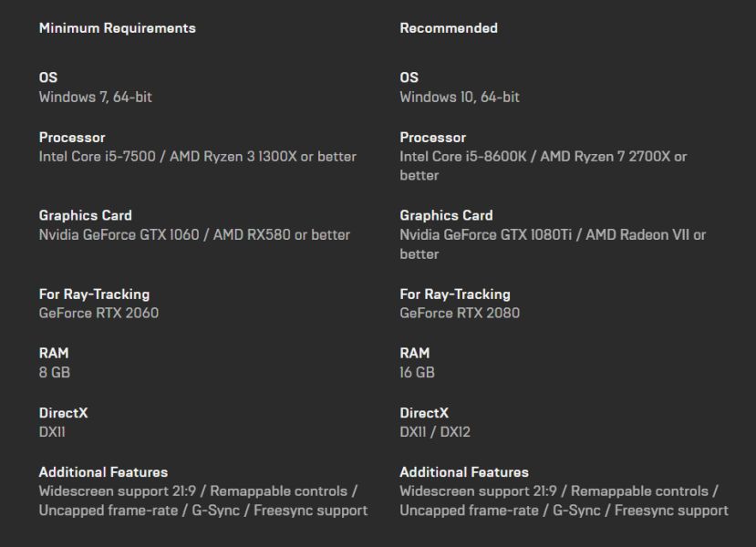Viewport: 756px width, 547px height.
Task: Click the Minimum Requirements heading
Action: [117, 28]
